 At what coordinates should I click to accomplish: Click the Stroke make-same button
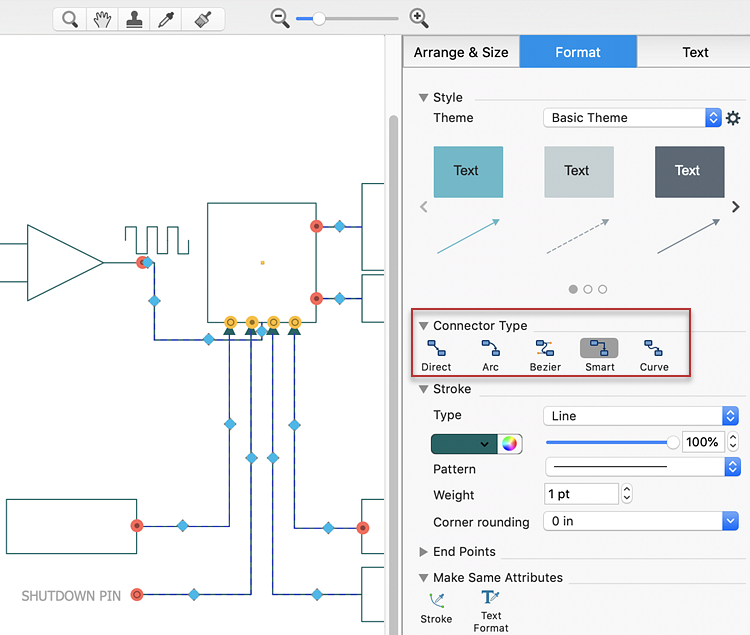(436, 607)
